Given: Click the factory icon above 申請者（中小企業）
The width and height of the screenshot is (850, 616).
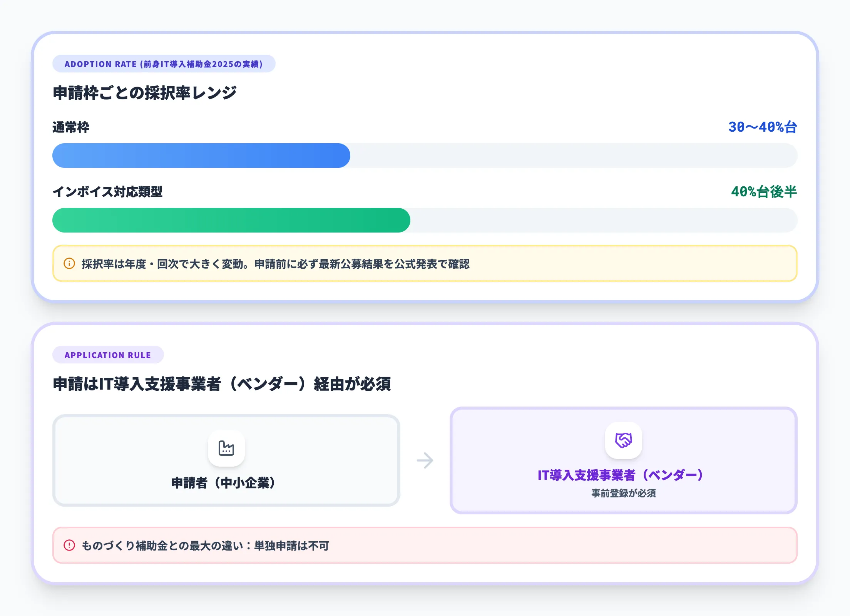Looking at the screenshot, I should pyautogui.click(x=226, y=448).
